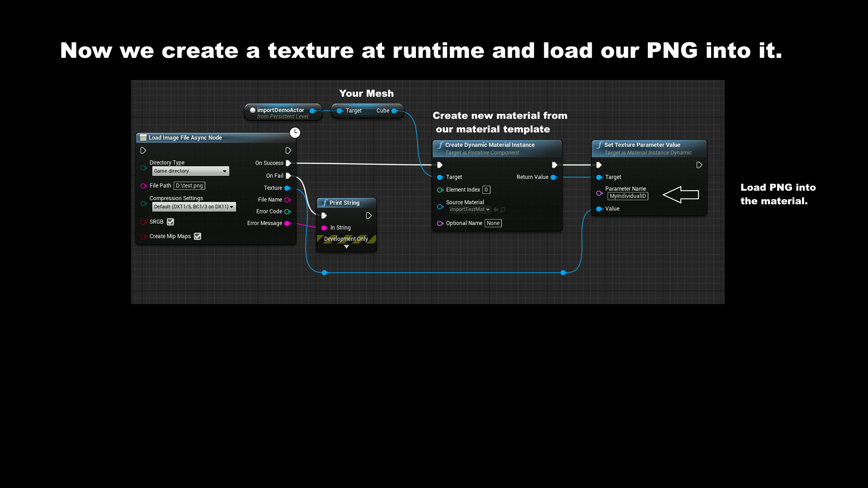Viewport: 868px width, 488px height.
Task: Click the async clock icon on Load Image node
Action: click(295, 132)
